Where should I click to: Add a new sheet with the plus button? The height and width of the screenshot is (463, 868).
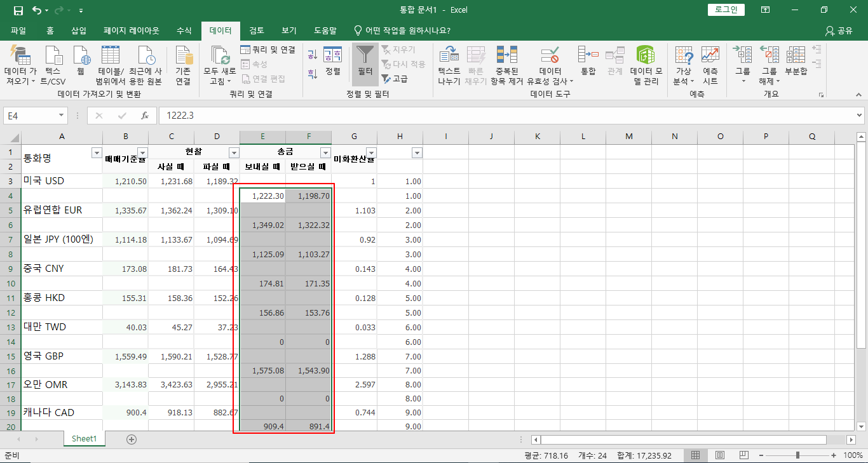click(132, 439)
